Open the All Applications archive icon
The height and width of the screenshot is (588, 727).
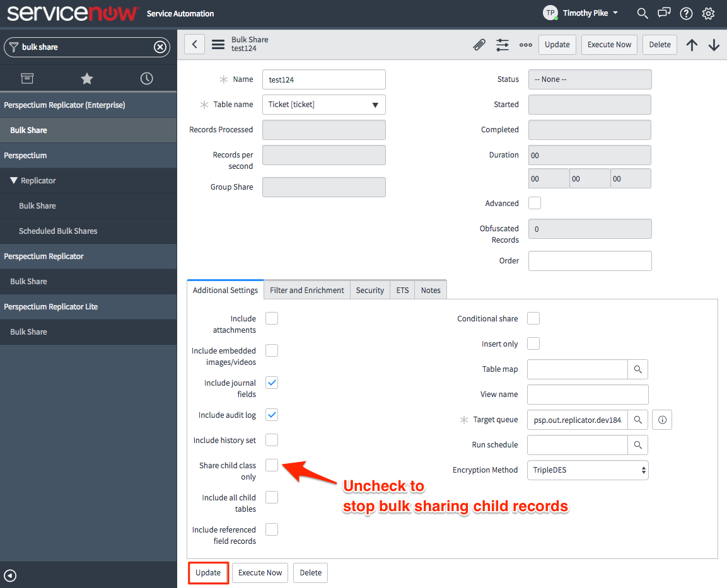(27, 78)
